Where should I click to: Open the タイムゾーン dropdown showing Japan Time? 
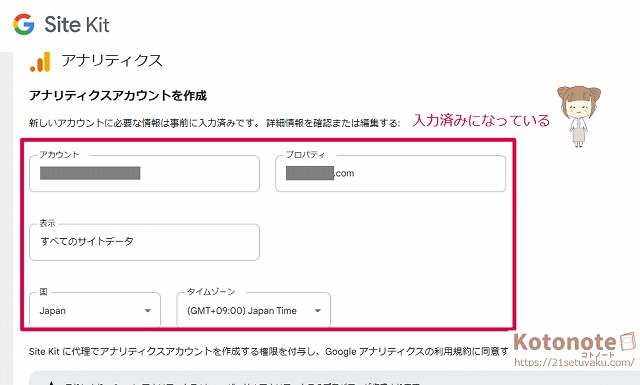click(253, 310)
